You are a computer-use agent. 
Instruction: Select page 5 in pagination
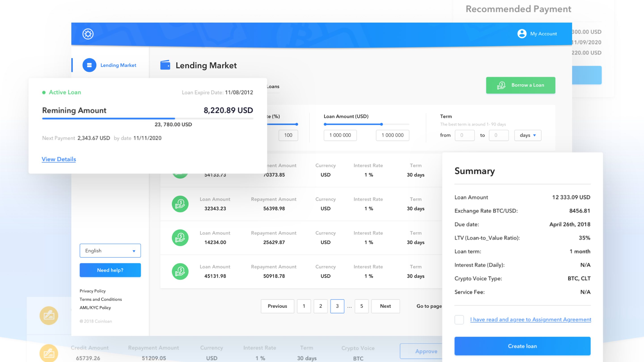click(362, 306)
